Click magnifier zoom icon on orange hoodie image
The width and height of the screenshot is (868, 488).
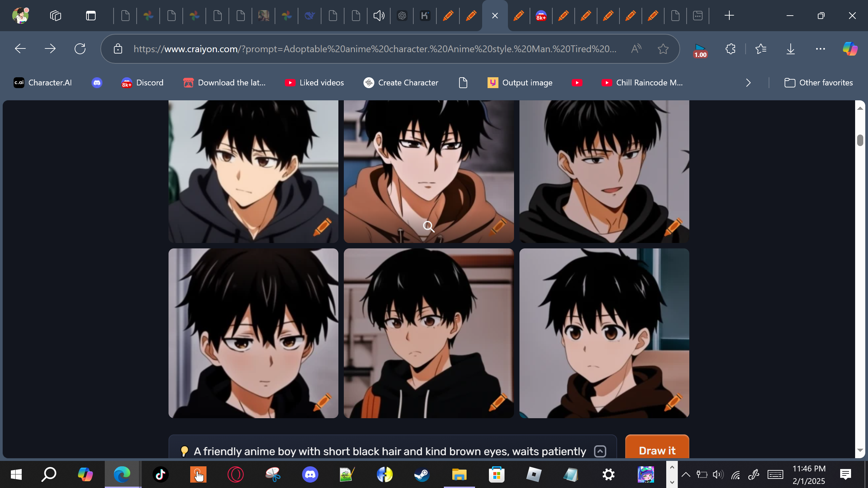[429, 226]
